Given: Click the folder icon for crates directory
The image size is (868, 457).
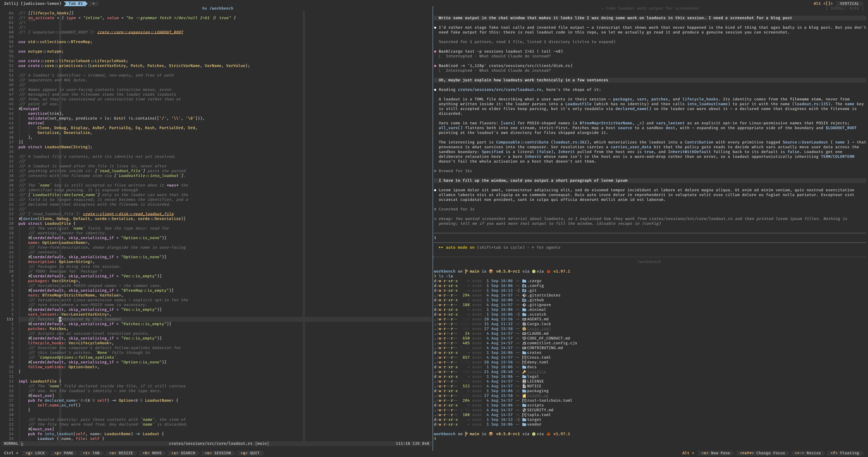Looking at the screenshot, I should tap(524, 353).
